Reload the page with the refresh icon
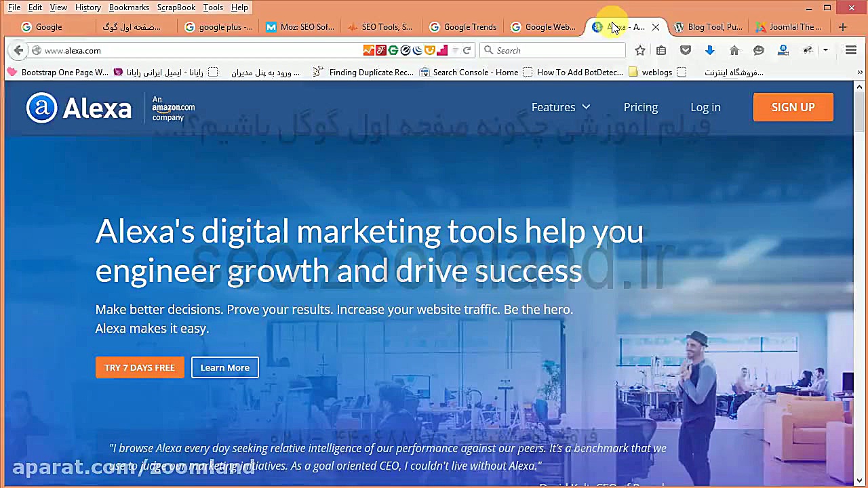 coord(467,50)
